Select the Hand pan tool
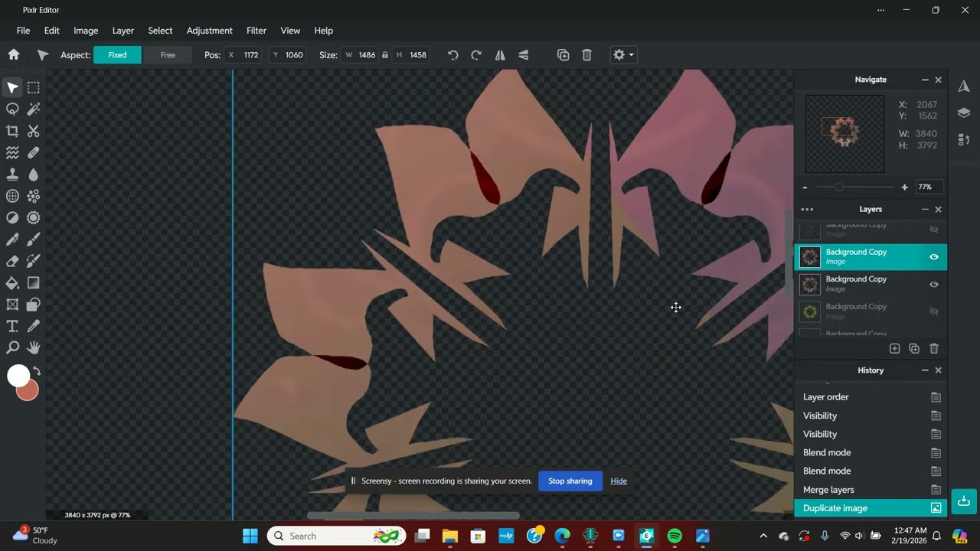This screenshot has height=551, width=980. point(34,348)
